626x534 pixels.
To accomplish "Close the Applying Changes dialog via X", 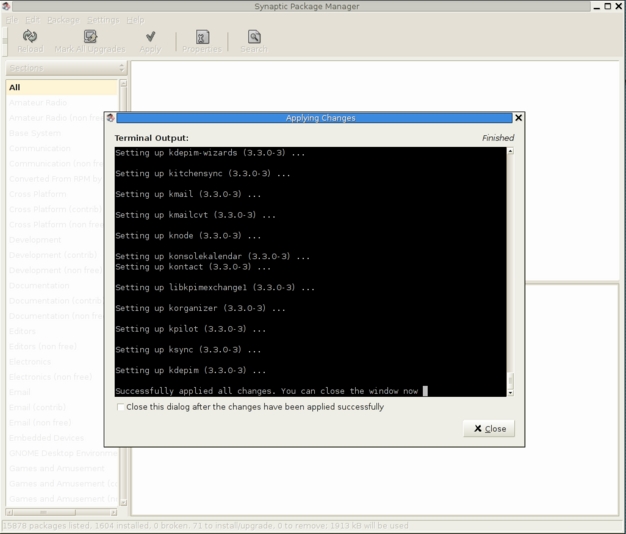I will pos(518,118).
